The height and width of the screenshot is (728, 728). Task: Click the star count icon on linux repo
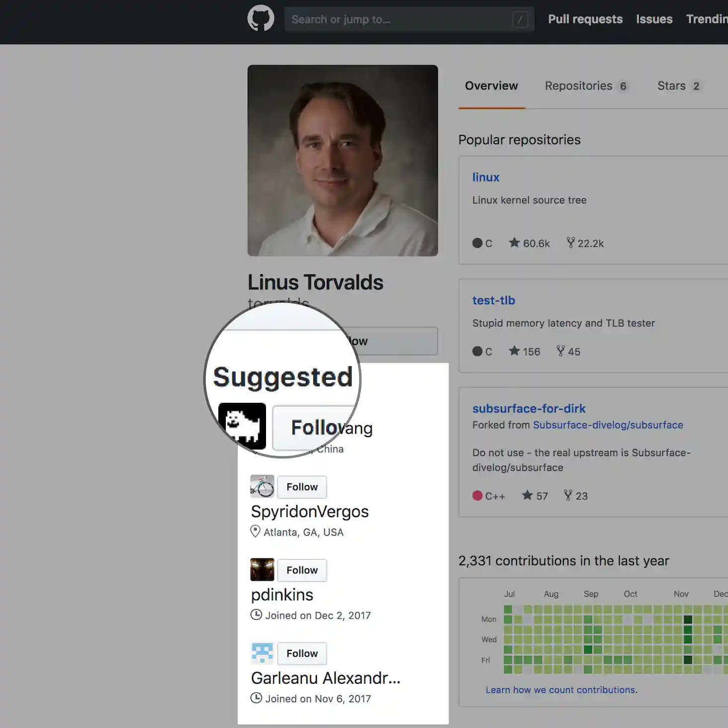[x=514, y=243]
